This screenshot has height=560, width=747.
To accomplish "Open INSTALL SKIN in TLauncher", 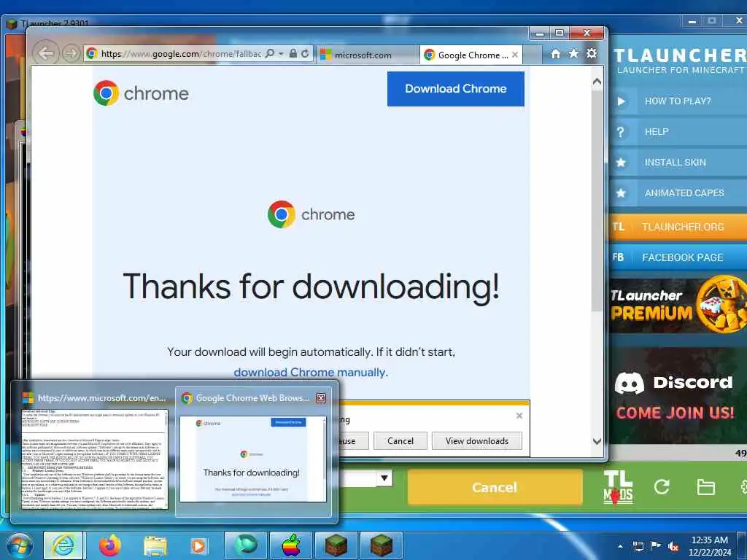I will tap(678, 163).
